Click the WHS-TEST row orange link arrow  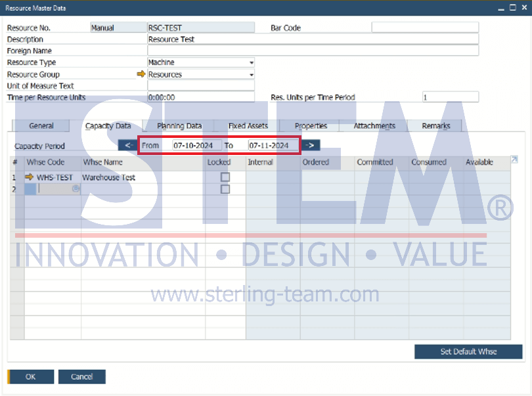29,177
